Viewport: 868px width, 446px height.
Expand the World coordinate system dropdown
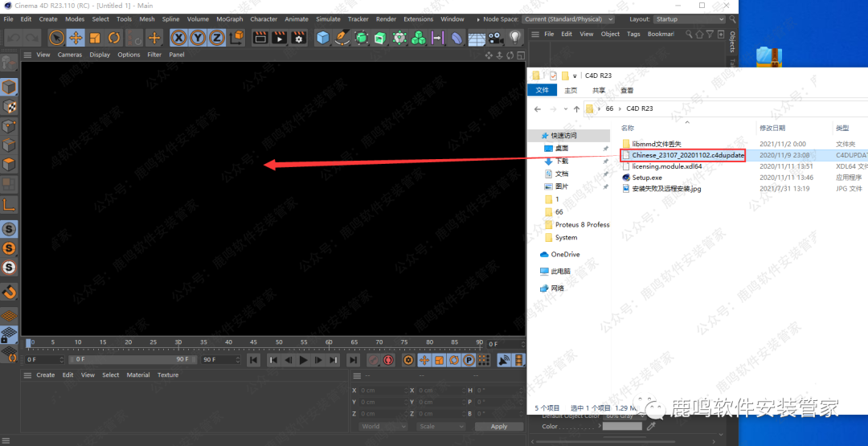click(383, 427)
